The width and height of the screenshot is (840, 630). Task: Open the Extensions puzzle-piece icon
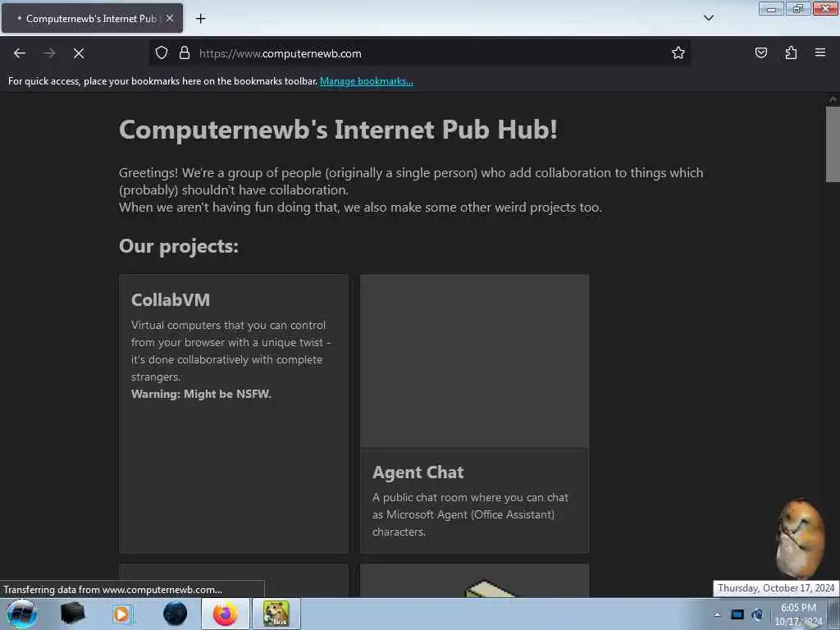[791, 53]
